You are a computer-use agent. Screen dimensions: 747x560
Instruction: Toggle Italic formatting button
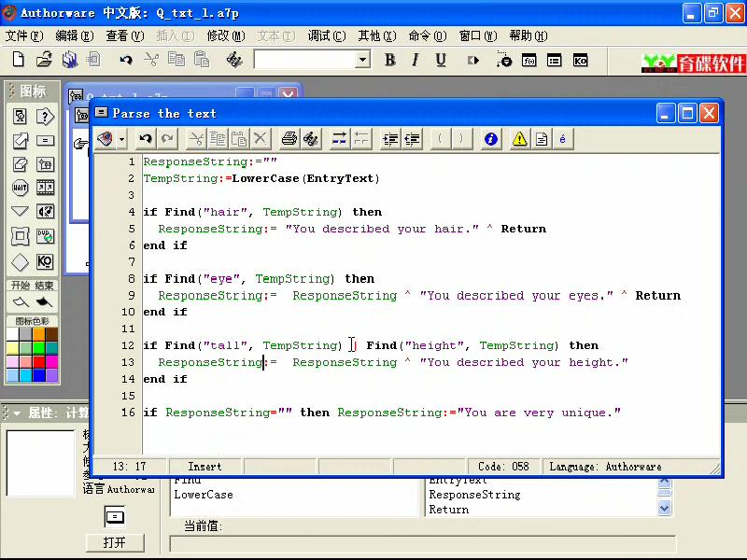click(416, 60)
